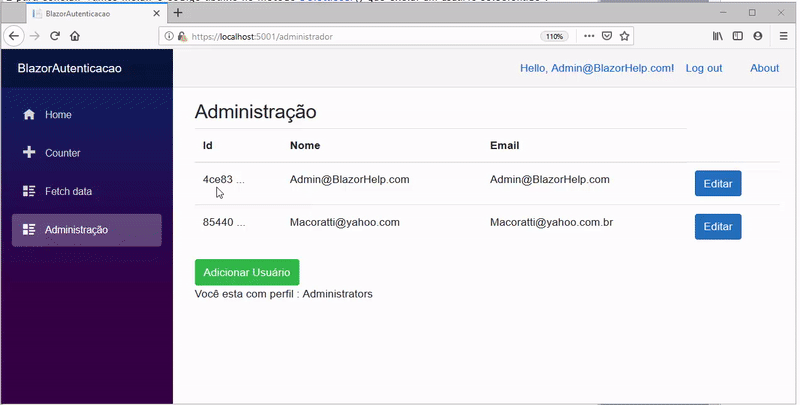The height and width of the screenshot is (405, 800).
Task: Open a new tab with plus icon
Action: coord(178,13)
